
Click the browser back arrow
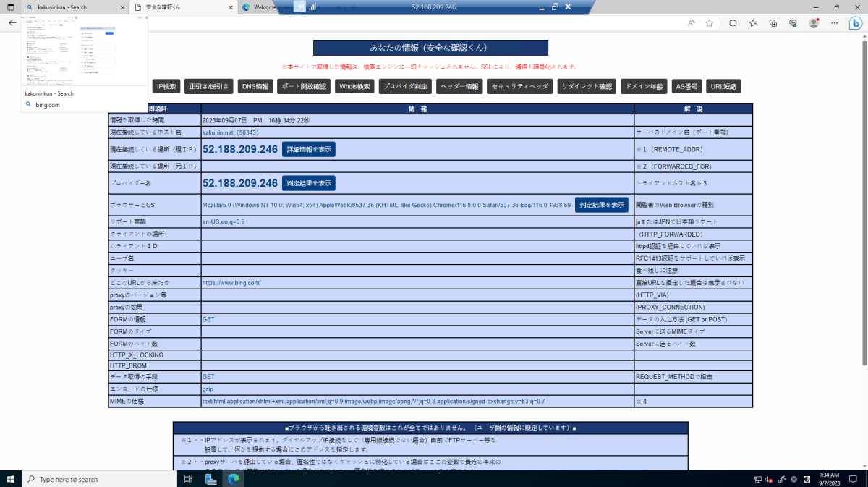pyautogui.click(x=12, y=23)
